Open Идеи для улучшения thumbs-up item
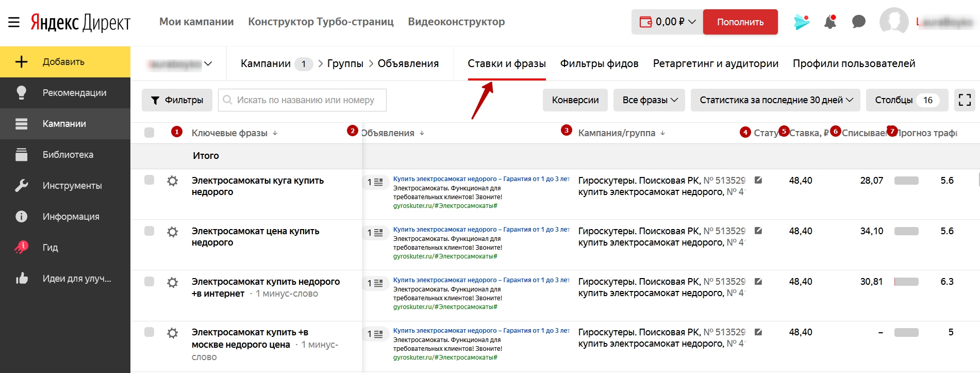 65,279
